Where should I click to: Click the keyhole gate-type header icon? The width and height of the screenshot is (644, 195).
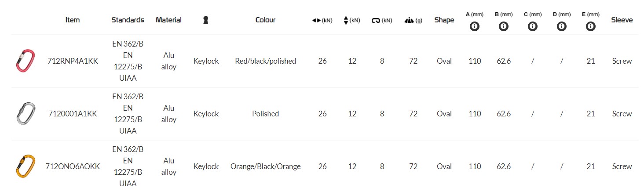205,20
